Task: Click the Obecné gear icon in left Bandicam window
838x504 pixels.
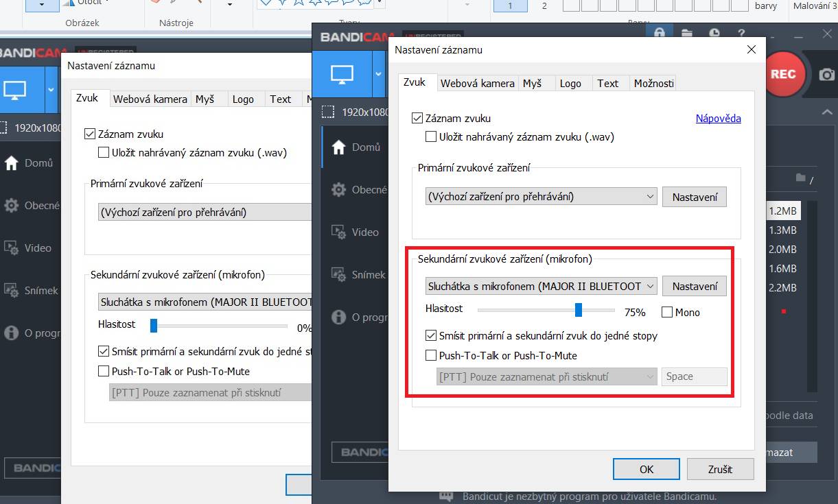Action: [x=11, y=205]
